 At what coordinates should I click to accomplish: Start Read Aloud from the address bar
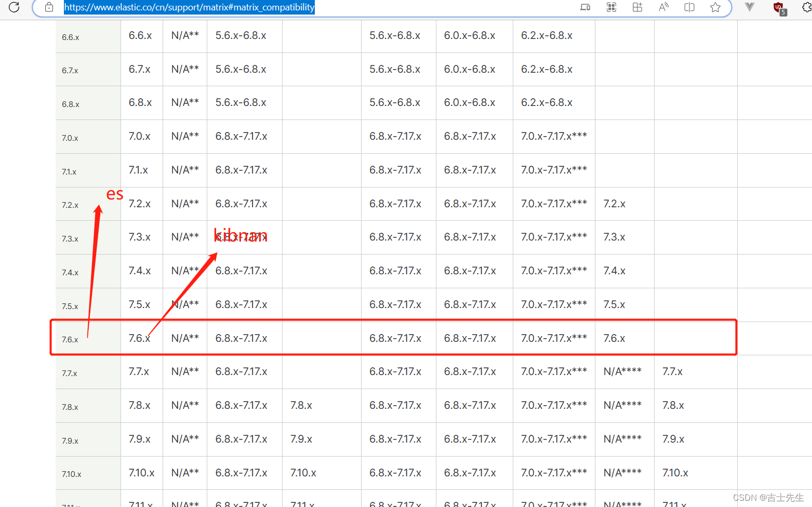coord(663,7)
